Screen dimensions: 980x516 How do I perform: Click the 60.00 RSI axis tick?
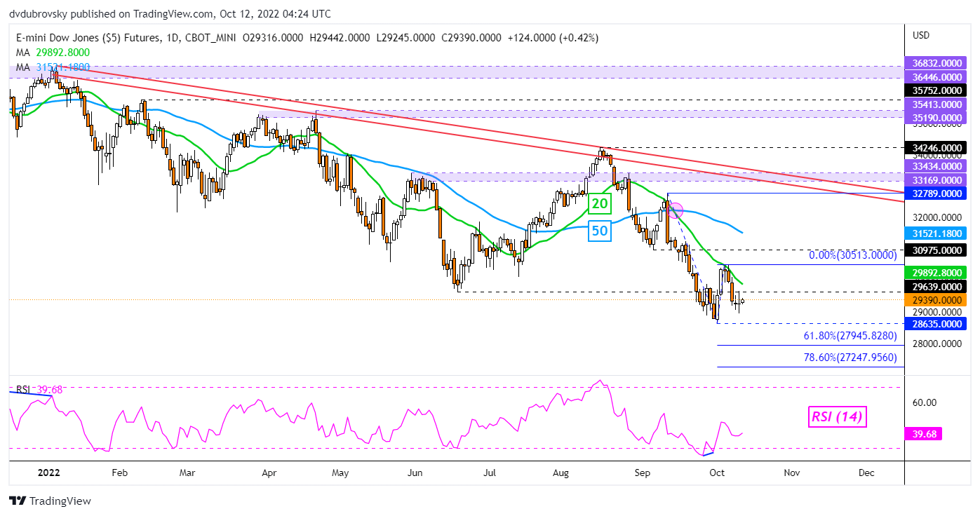924,402
